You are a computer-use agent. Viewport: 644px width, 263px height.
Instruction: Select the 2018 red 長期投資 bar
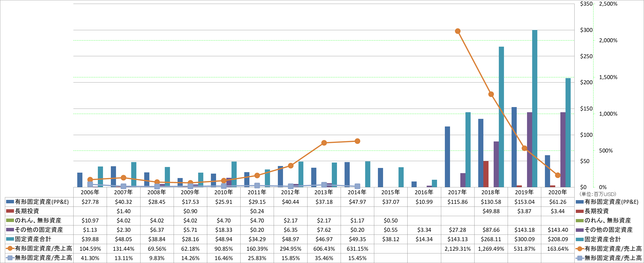[x=486, y=174]
